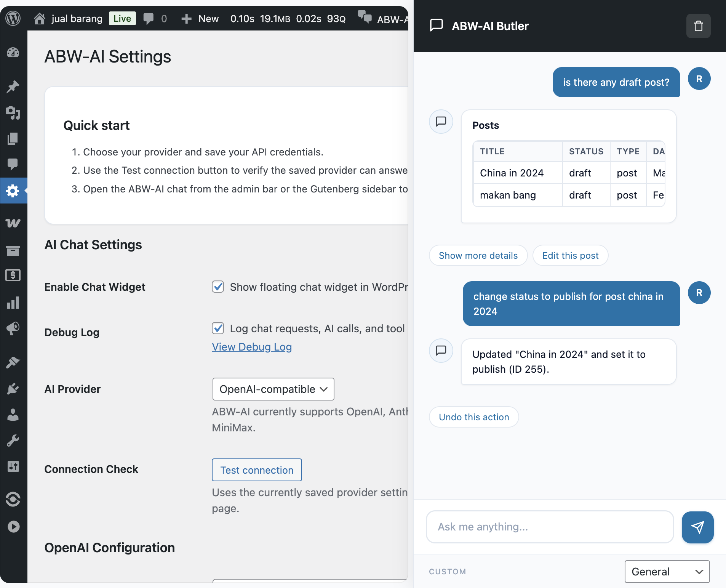Screen dimensions: 726x588
Task: Click the R avatar beside draft question
Action: click(699, 79)
